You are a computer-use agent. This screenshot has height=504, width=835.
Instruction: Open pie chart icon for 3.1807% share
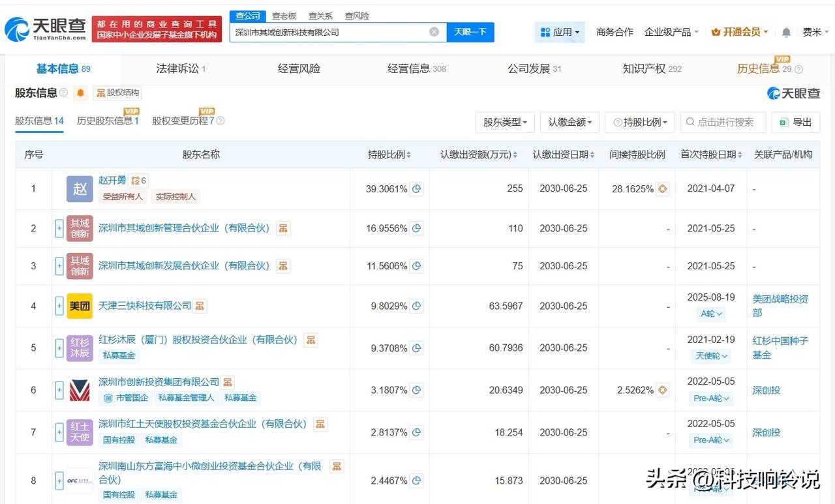[416, 391]
